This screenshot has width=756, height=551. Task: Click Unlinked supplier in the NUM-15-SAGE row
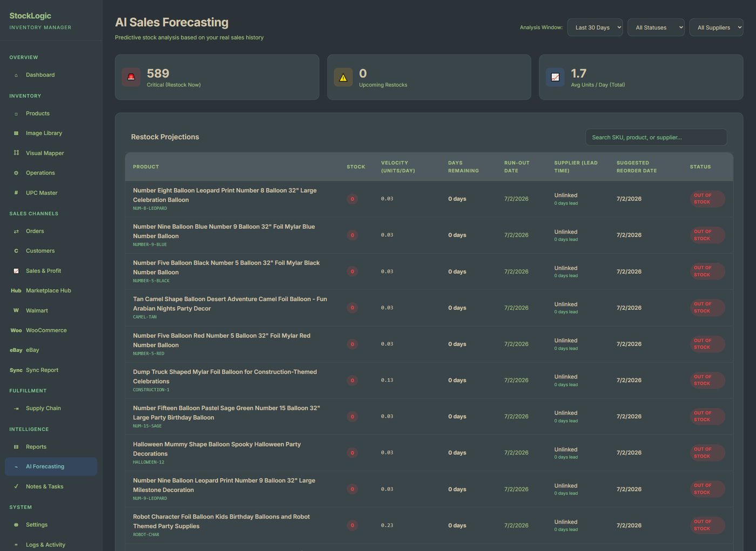[x=566, y=413]
